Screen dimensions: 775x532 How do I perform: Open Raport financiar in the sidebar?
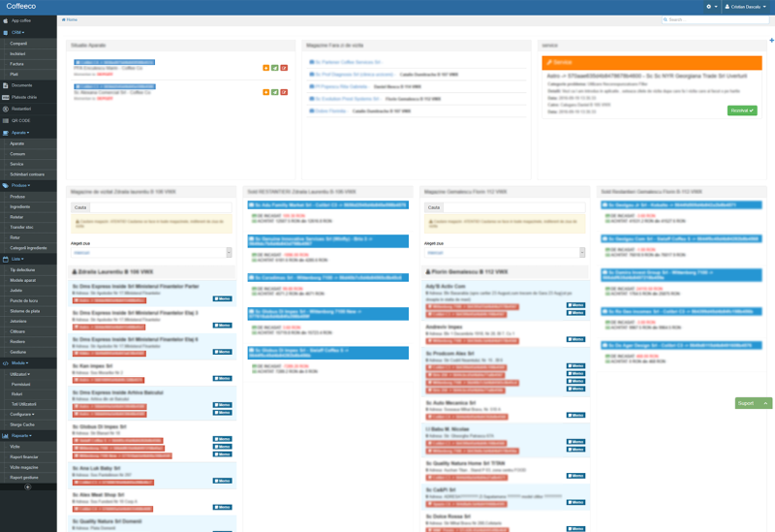24,456
